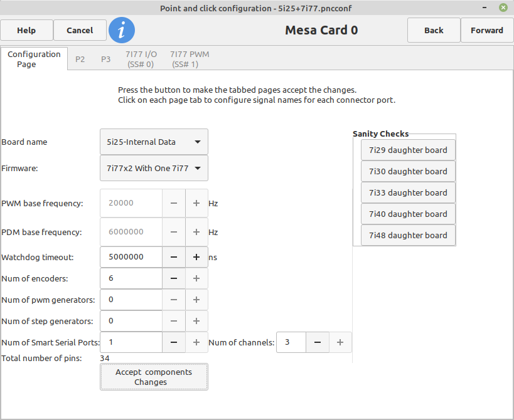Decrease Watchdog timeout with minus button
Screen dimensions: 514x420
point(174,257)
